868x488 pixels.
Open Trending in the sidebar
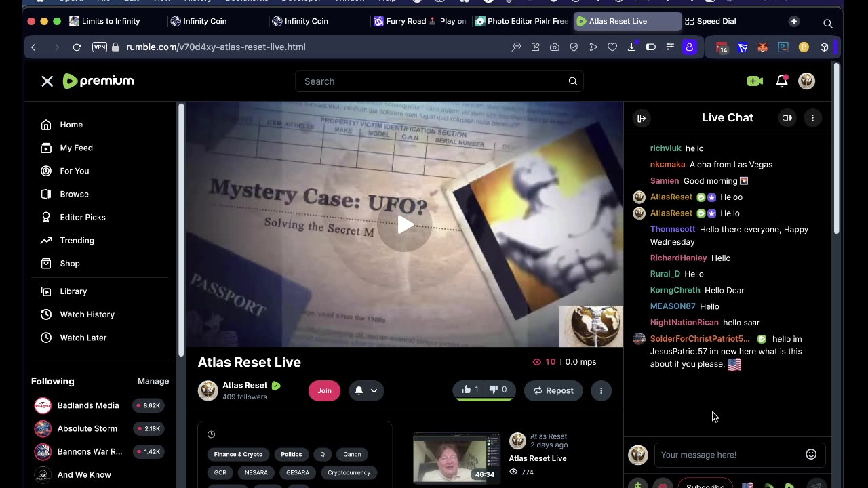(x=77, y=240)
